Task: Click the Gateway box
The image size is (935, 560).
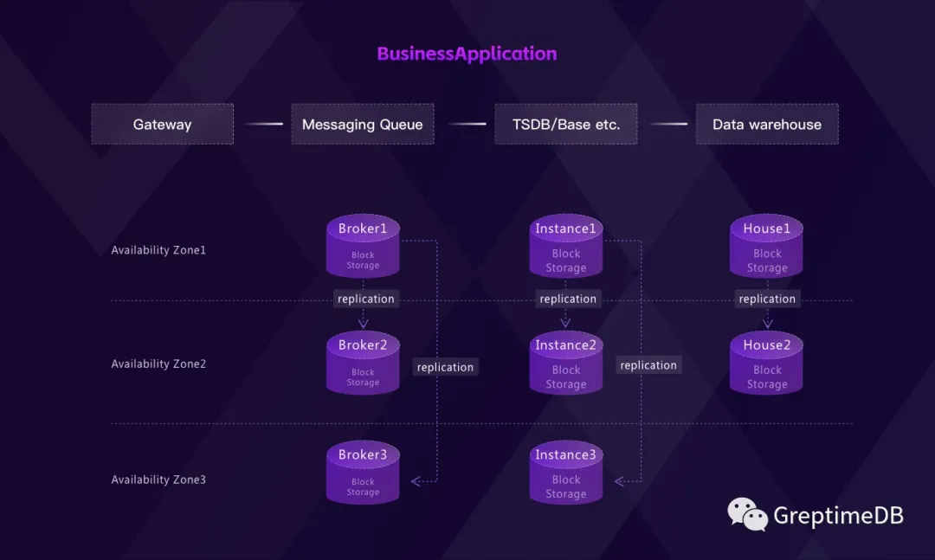Action: tap(162, 124)
